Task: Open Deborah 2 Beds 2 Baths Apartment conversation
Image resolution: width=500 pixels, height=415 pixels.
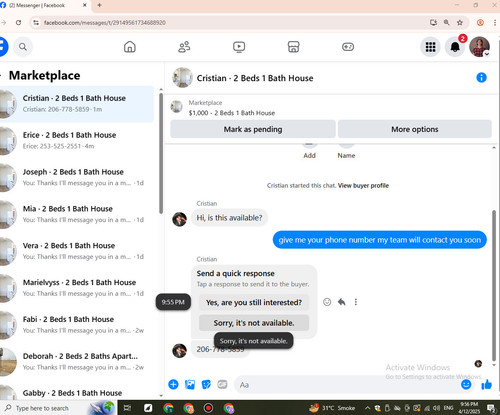Action: 77,362
